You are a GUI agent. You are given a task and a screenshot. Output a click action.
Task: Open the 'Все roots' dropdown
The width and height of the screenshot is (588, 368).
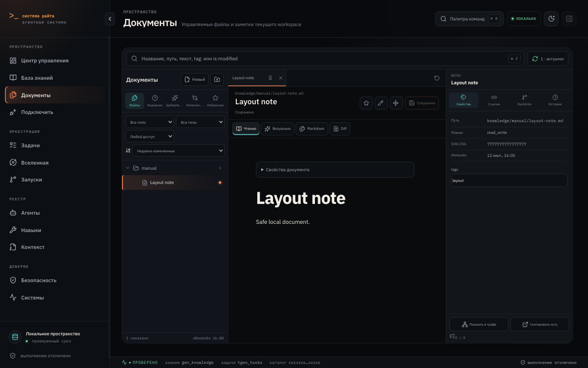pos(149,122)
